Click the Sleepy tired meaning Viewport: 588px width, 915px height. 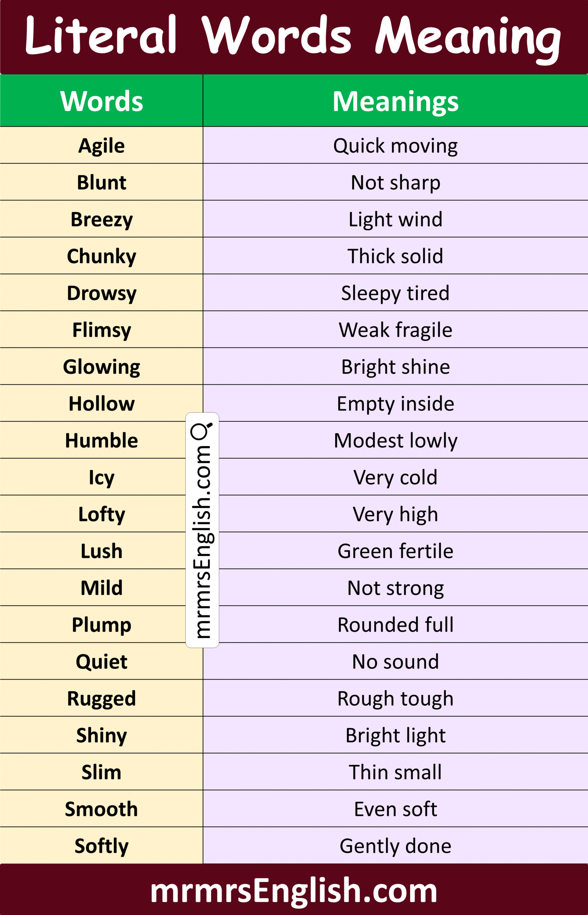pyautogui.click(x=395, y=293)
